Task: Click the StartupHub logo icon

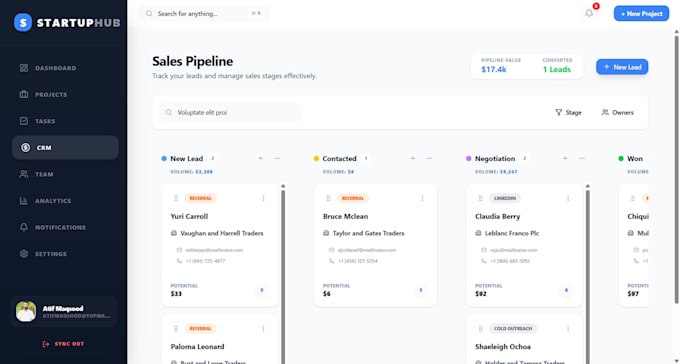Action: tap(23, 22)
